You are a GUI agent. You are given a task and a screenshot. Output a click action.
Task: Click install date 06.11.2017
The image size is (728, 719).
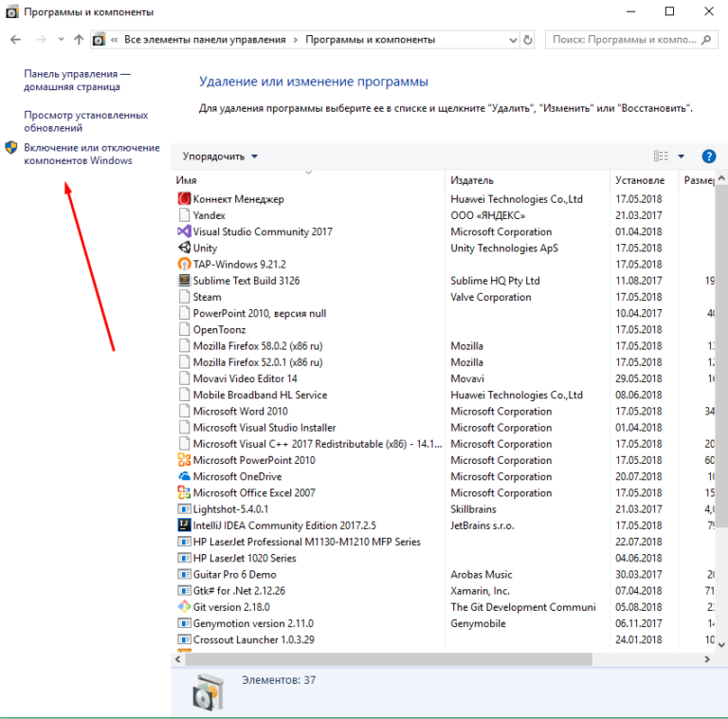click(x=638, y=623)
